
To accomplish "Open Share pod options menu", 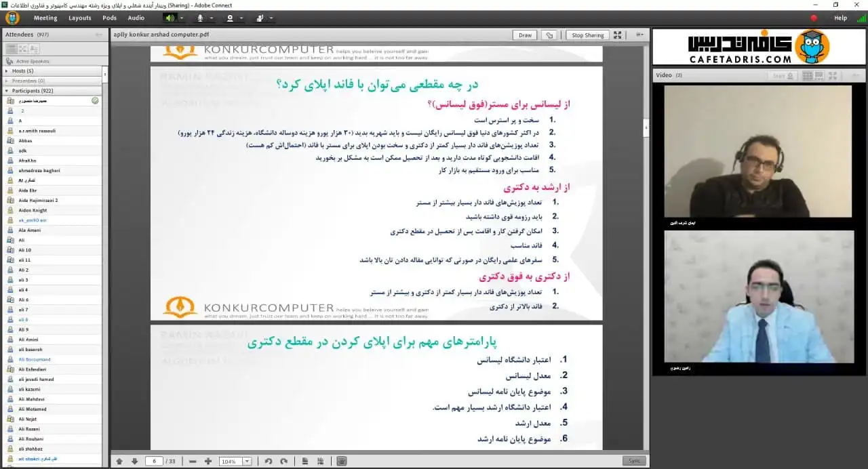I will tap(640, 35).
